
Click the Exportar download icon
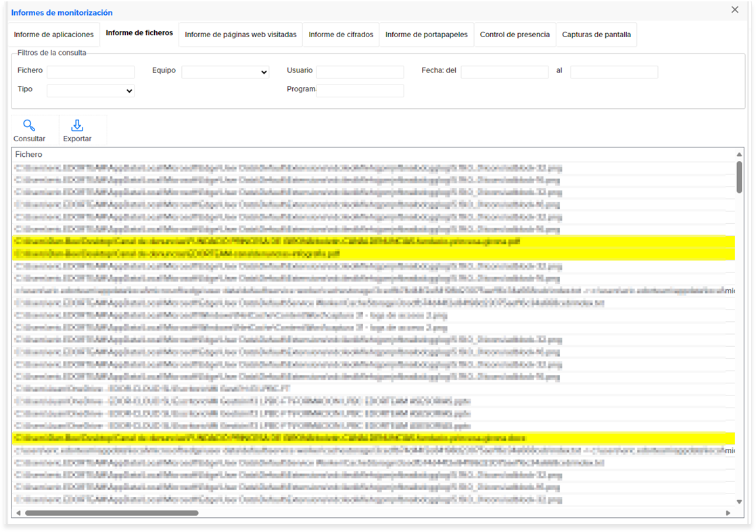(x=77, y=126)
